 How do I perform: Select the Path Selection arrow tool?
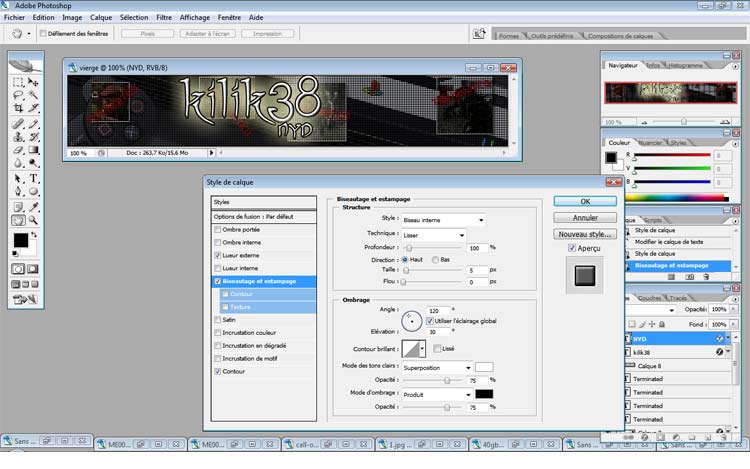[18, 179]
